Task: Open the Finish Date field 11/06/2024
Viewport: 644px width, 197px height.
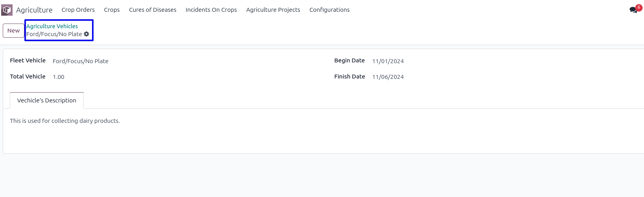Action: pyautogui.click(x=388, y=77)
